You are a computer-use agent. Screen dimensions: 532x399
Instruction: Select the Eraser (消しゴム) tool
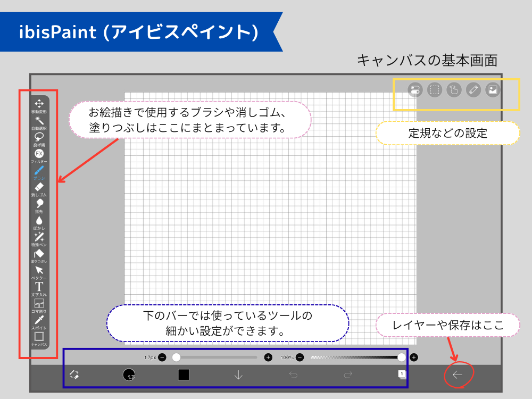pyautogui.click(x=39, y=187)
